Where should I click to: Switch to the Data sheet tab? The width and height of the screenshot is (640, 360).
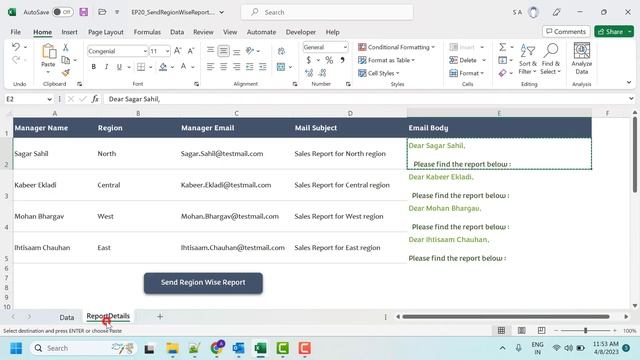pos(67,317)
